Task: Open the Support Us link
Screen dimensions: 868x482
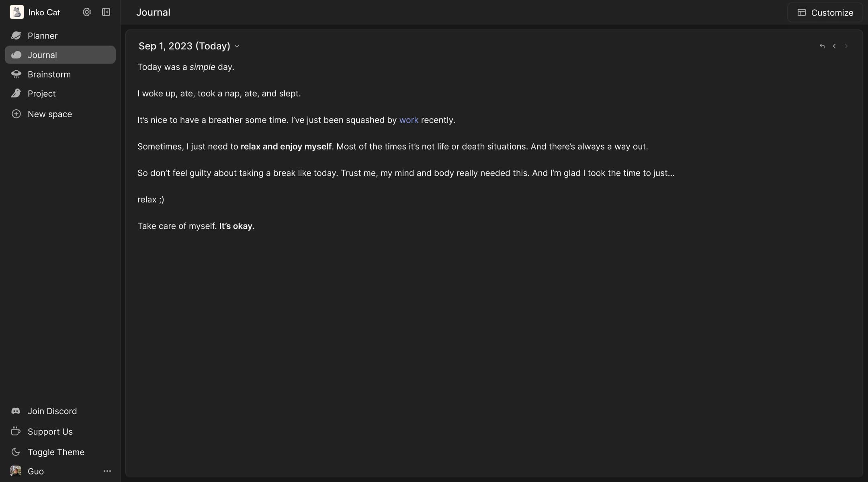Action: pos(50,431)
